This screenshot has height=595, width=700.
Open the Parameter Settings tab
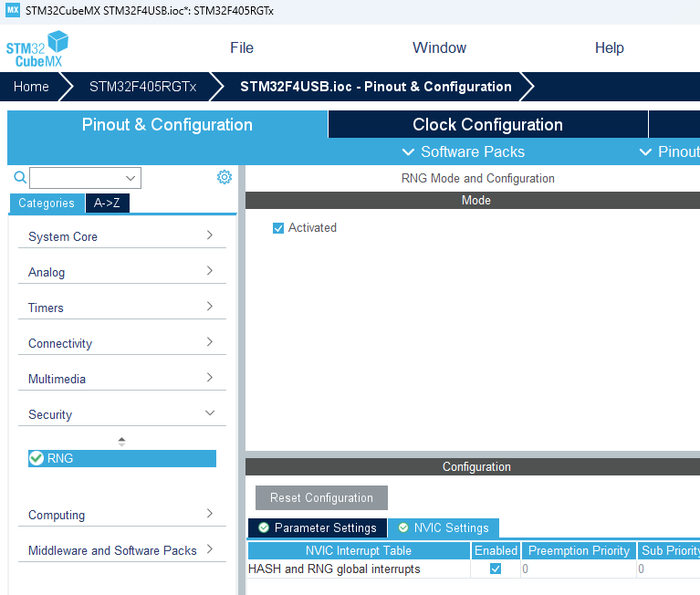pyautogui.click(x=318, y=527)
